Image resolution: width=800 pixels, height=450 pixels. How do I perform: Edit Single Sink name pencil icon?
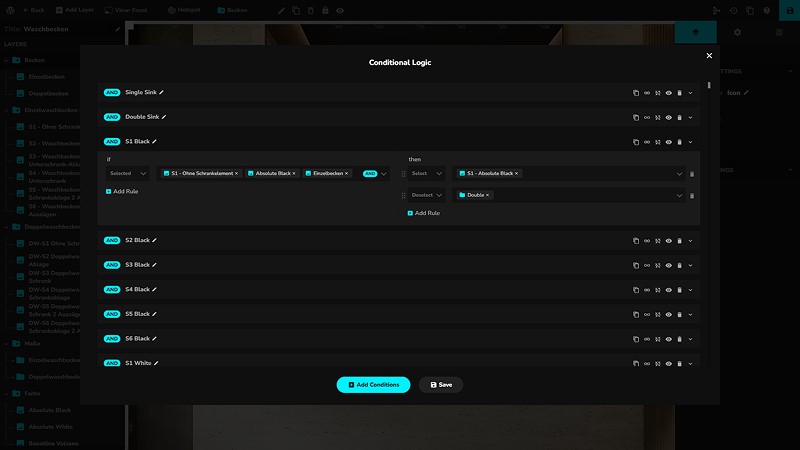click(x=161, y=92)
